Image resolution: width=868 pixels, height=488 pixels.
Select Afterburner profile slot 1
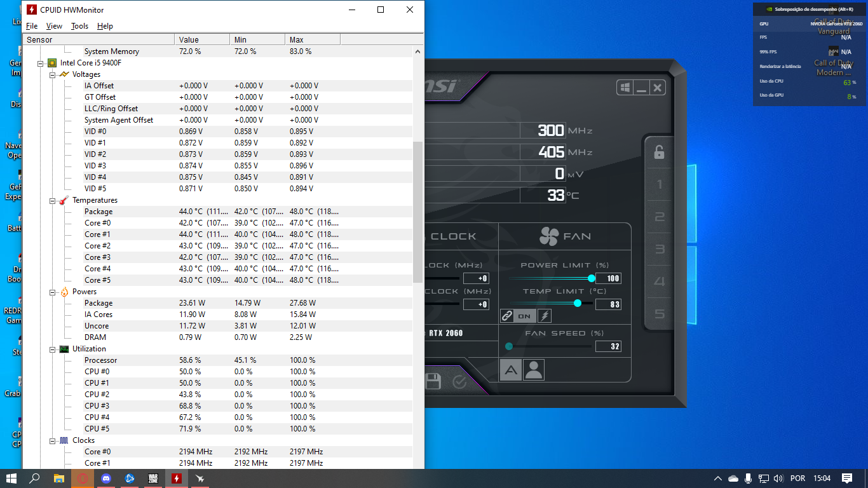pyautogui.click(x=660, y=185)
